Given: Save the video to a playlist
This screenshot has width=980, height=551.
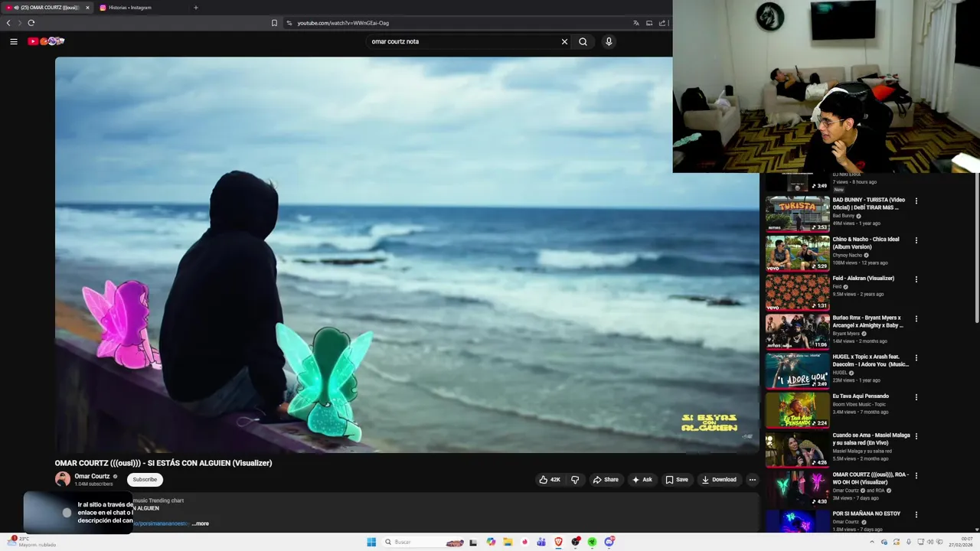Looking at the screenshot, I should point(676,480).
